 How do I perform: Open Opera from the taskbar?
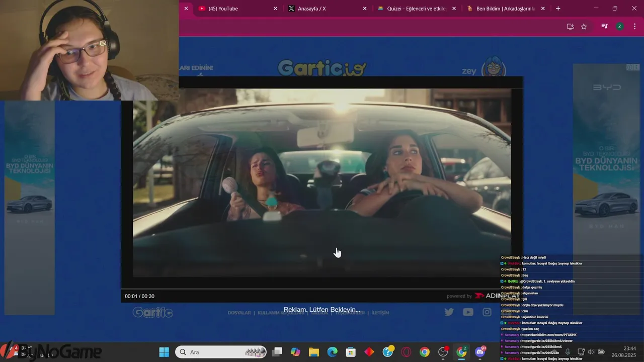(406, 352)
